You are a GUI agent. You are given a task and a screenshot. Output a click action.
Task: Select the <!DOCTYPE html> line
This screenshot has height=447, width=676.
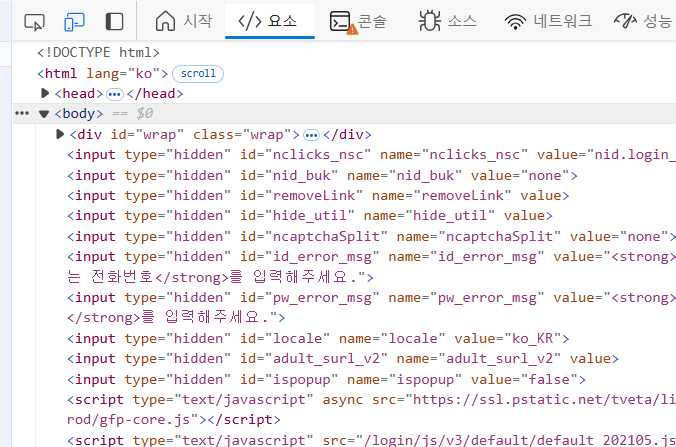(x=98, y=53)
